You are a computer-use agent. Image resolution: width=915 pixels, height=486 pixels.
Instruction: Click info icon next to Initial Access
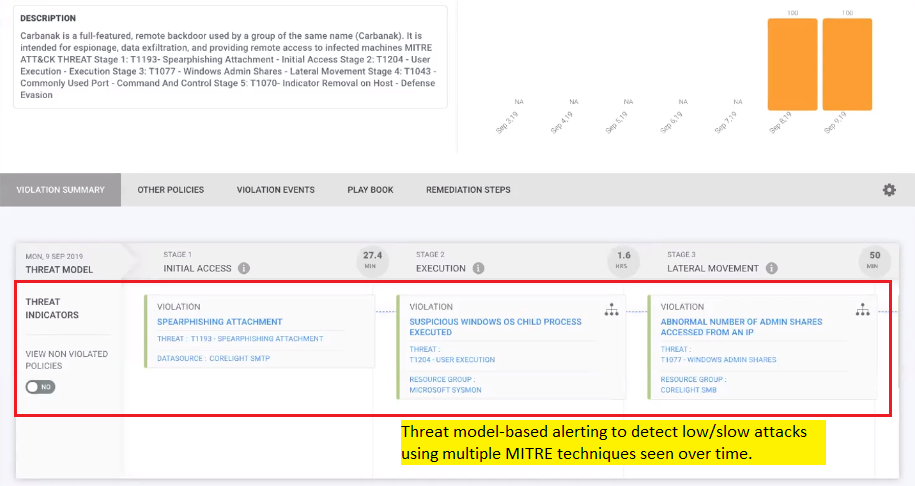point(244,268)
